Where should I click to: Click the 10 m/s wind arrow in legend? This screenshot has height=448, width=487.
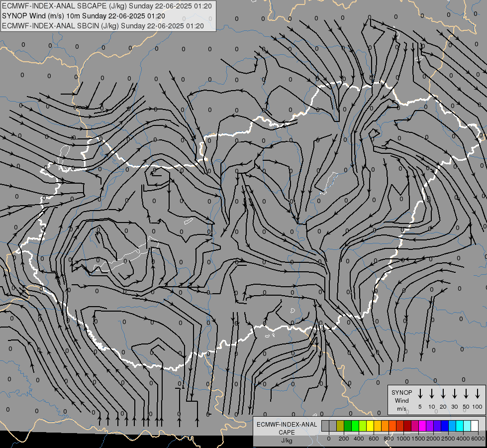point(432,393)
